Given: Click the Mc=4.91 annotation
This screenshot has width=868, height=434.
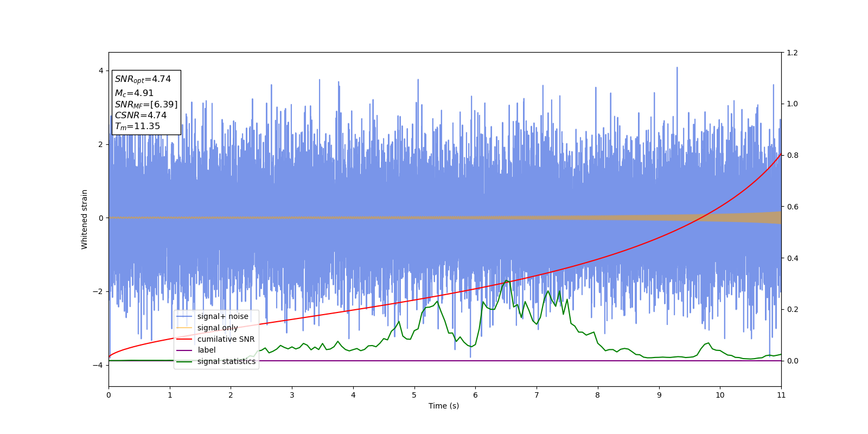Looking at the screenshot, I should (134, 93).
